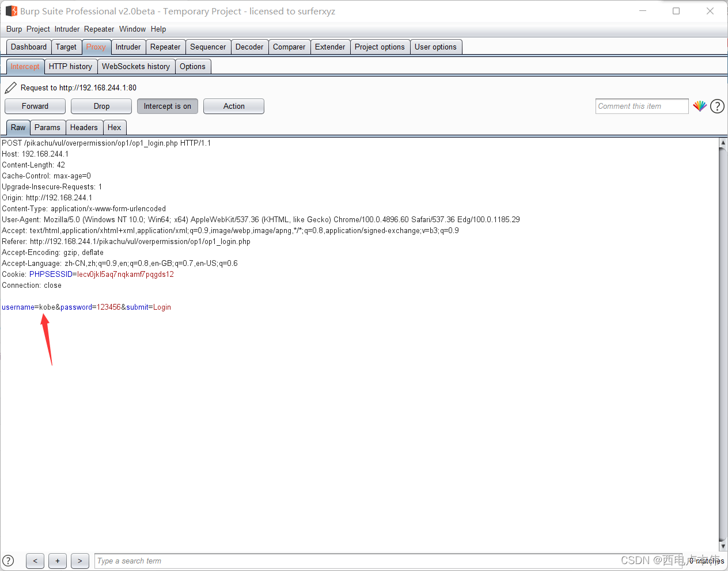The image size is (728, 571).
Task: Click the password value '123456' in body
Action: click(x=109, y=307)
